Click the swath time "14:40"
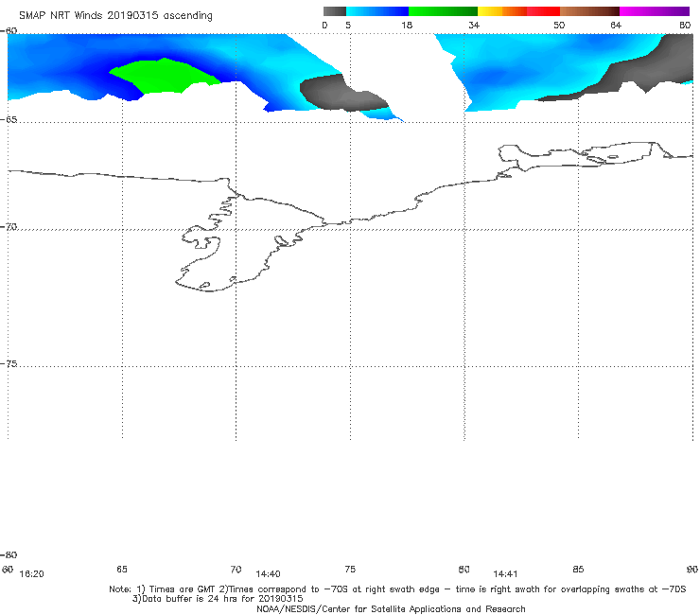The width and height of the screenshot is (700, 615). 268,574
